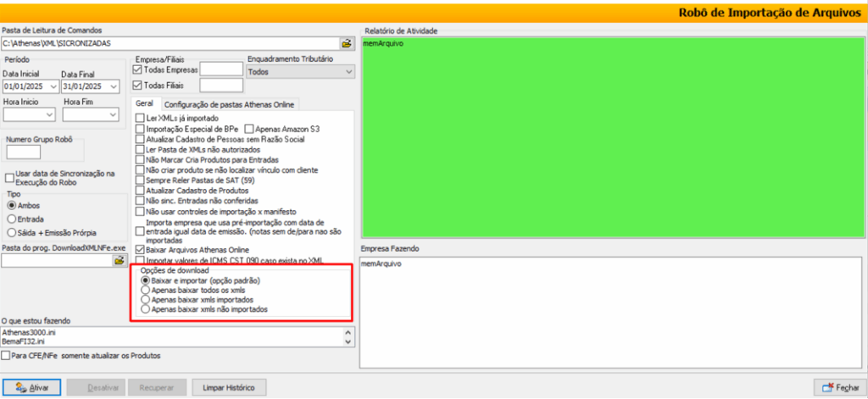Select the Geral tab

[x=144, y=104]
